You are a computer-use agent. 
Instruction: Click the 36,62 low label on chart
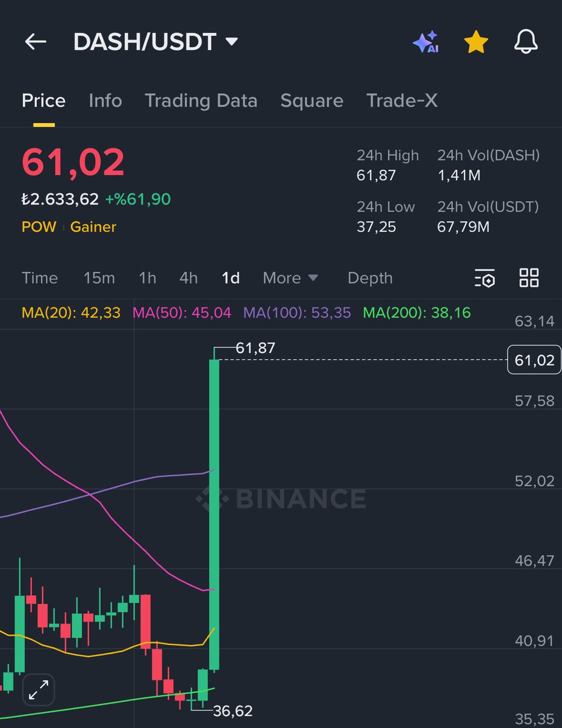[233, 711]
